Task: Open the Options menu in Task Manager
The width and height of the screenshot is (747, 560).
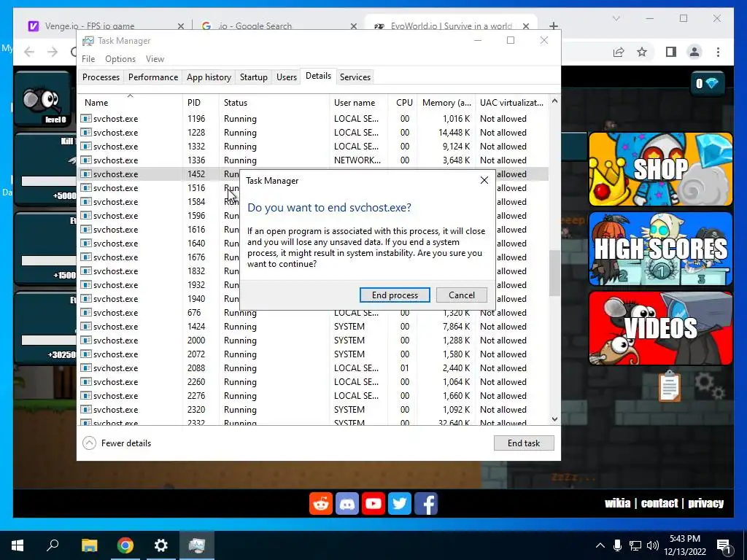Action: (120, 58)
